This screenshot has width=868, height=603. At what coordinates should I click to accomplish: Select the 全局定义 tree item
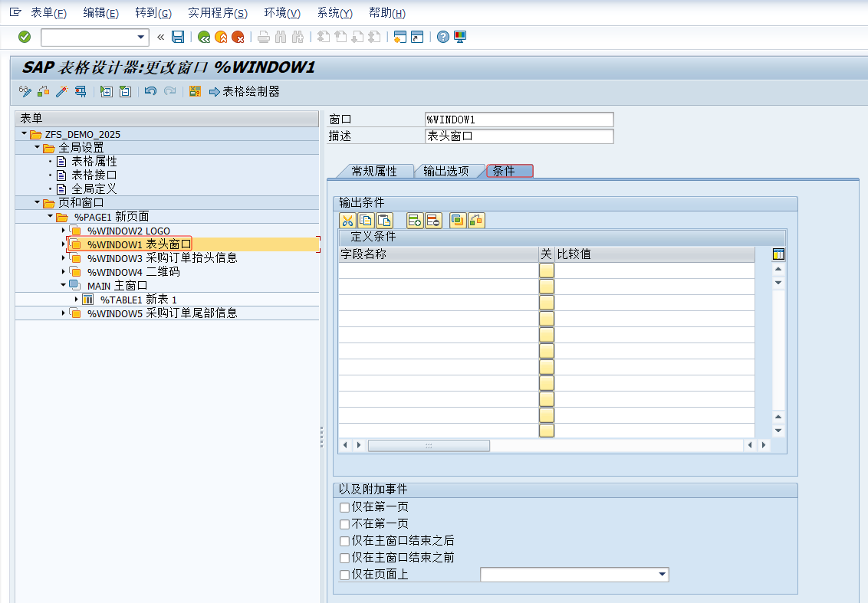coord(94,188)
